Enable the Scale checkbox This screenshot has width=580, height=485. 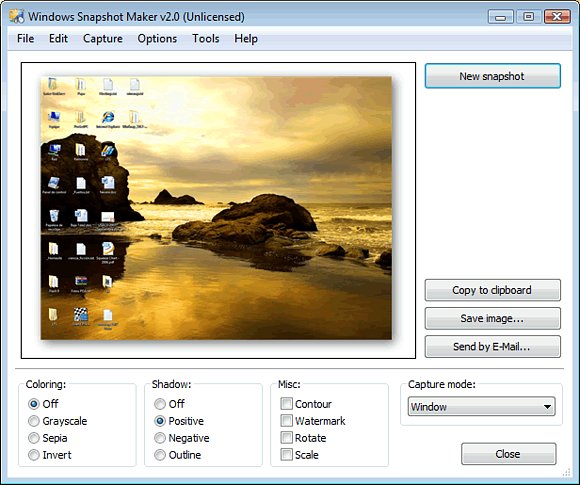[x=286, y=455]
